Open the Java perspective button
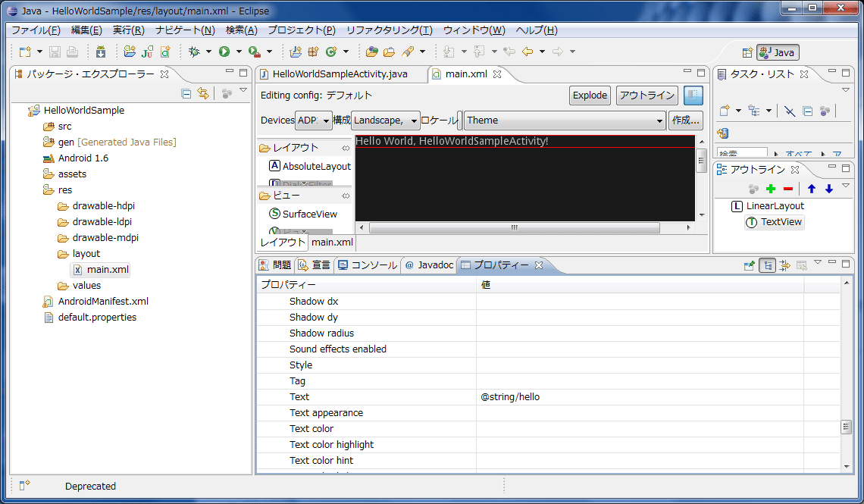Viewport: 864px width, 504px height. 778,52
